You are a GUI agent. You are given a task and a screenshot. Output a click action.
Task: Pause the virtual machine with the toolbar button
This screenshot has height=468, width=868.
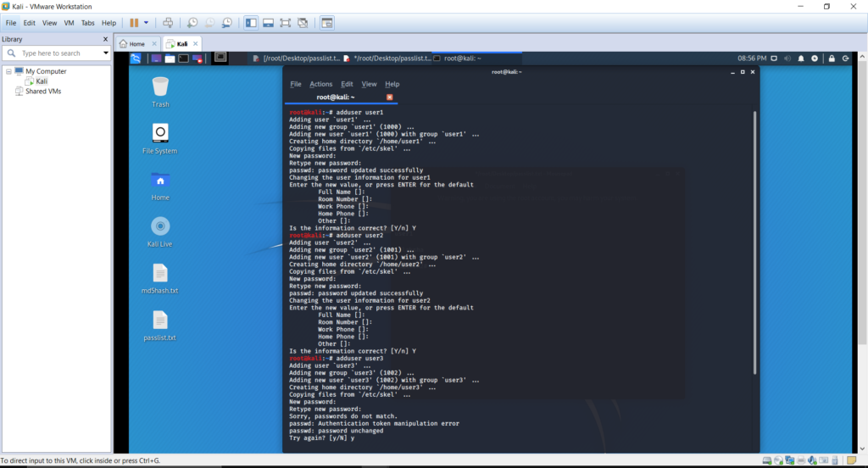[134, 23]
